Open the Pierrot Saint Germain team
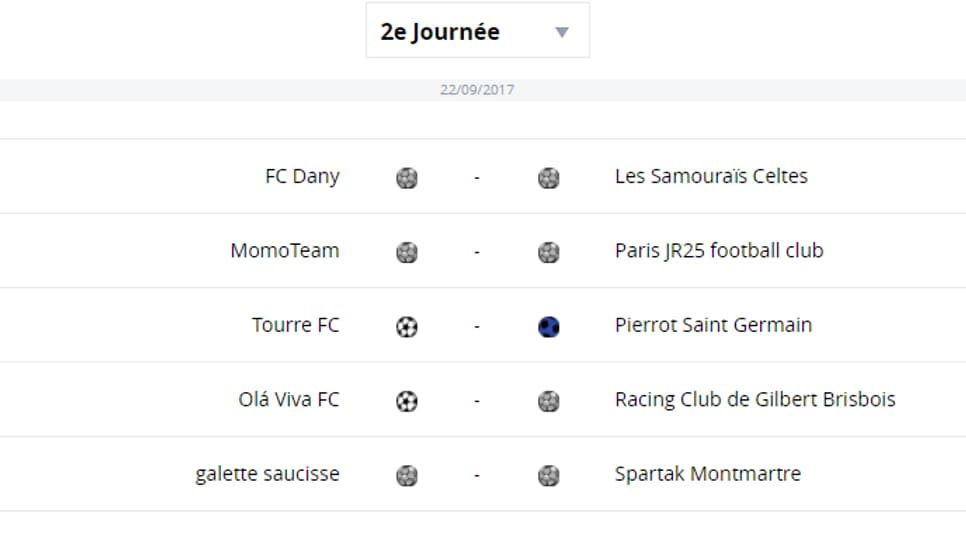 [x=713, y=325]
